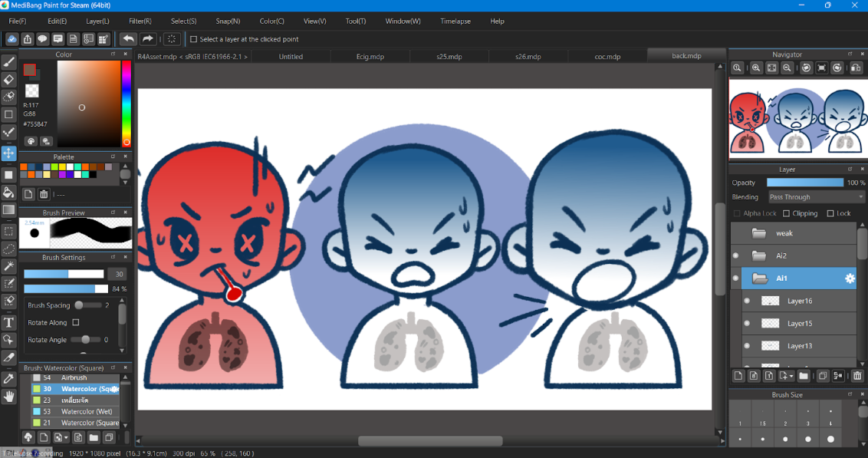Choose the Eyedropper tool
This screenshot has height=458, width=868.
(x=9, y=378)
